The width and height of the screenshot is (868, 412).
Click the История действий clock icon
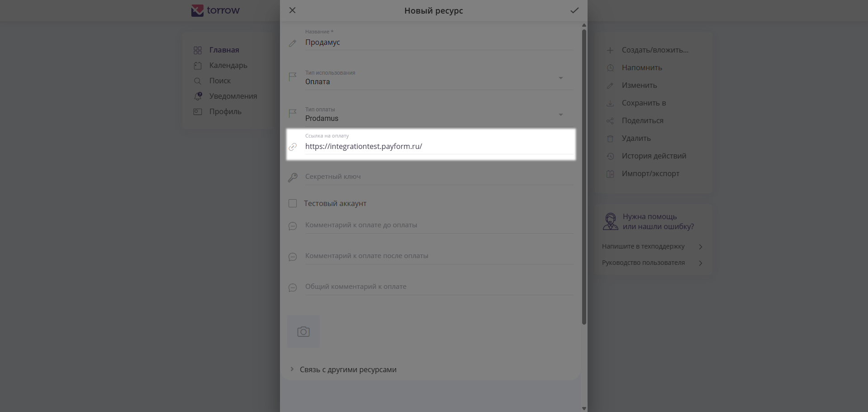(610, 156)
